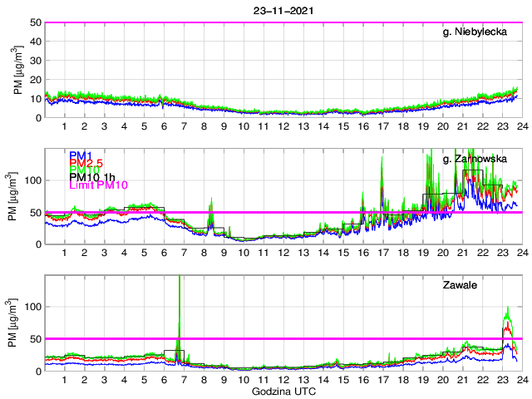Click hour 1 tick below the Żarnowska panel

[65, 254]
